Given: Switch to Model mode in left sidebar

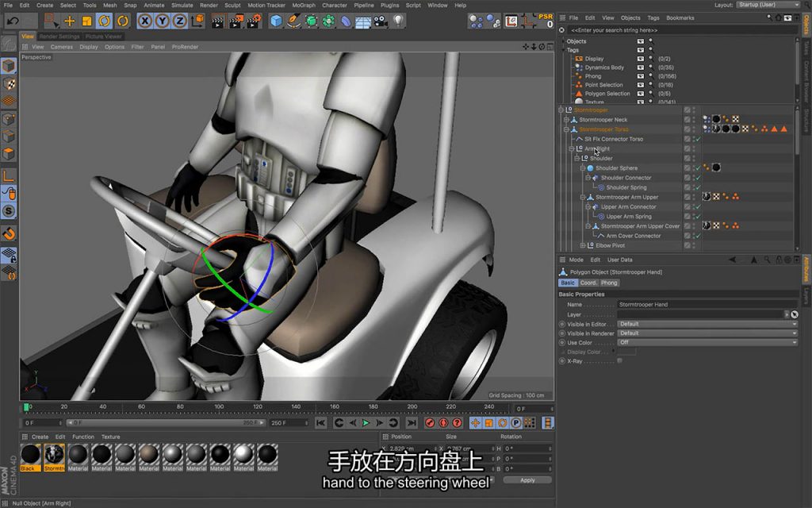Looking at the screenshot, I should (x=9, y=66).
